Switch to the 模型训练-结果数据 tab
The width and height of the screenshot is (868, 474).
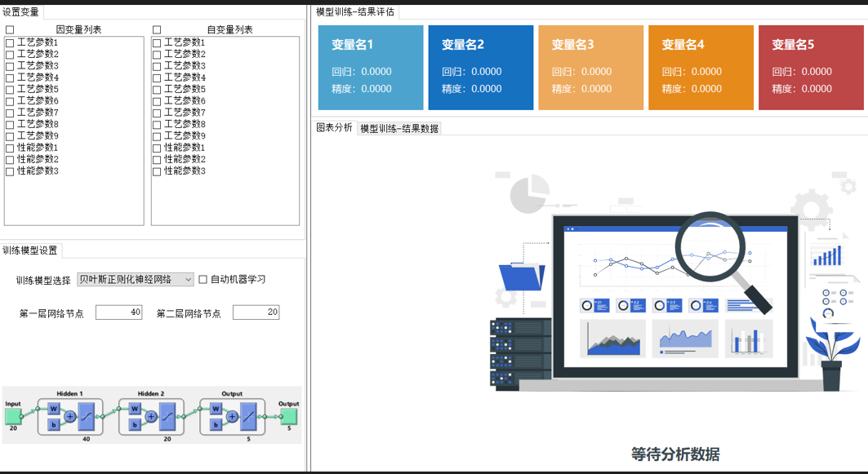399,128
